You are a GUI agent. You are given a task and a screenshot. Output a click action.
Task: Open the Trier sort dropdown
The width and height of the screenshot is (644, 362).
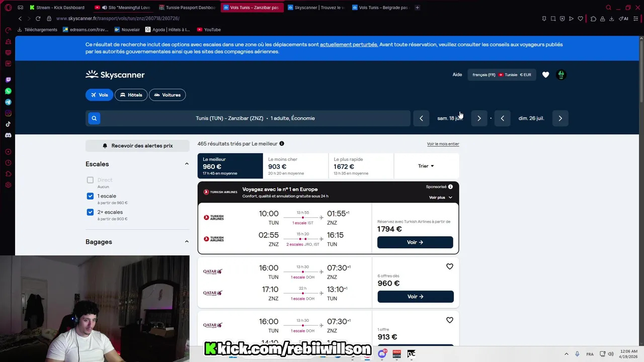click(x=426, y=166)
